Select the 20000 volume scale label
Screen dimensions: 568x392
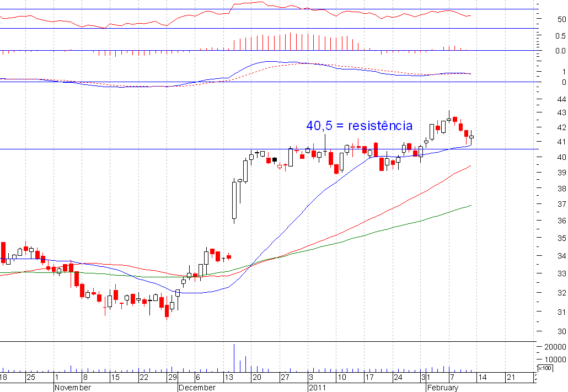pyautogui.click(x=555, y=347)
